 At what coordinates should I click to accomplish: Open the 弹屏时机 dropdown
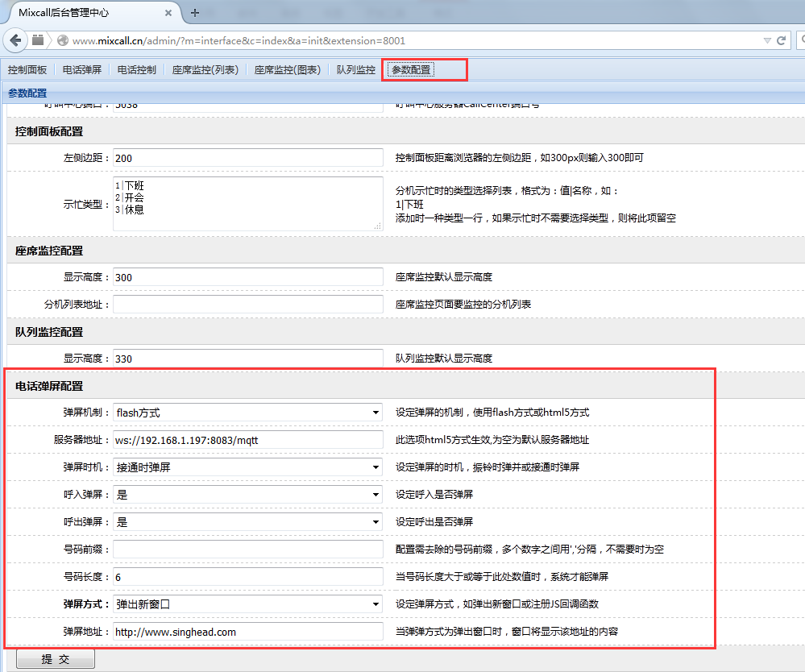click(247, 467)
